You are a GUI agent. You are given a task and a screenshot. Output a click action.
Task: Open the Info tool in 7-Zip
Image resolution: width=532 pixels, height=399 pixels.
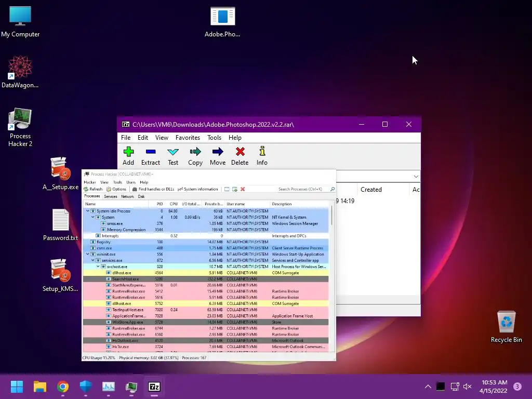coord(262,156)
